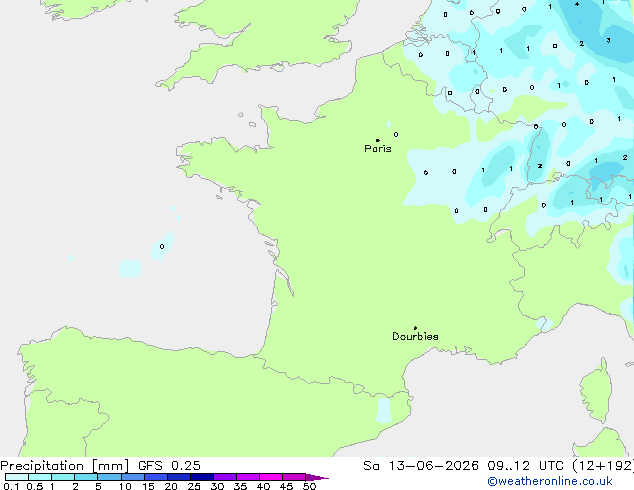The height and width of the screenshot is (490, 634).
Task: Click legend scale value 50
Action: pyautogui.click(x=309, y=486)
